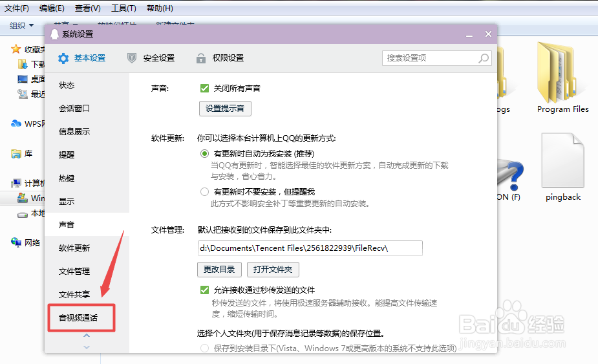Open 文件(F) menu in Explorer
Viewport: 598px width, 364px height.
coord(16,8)
